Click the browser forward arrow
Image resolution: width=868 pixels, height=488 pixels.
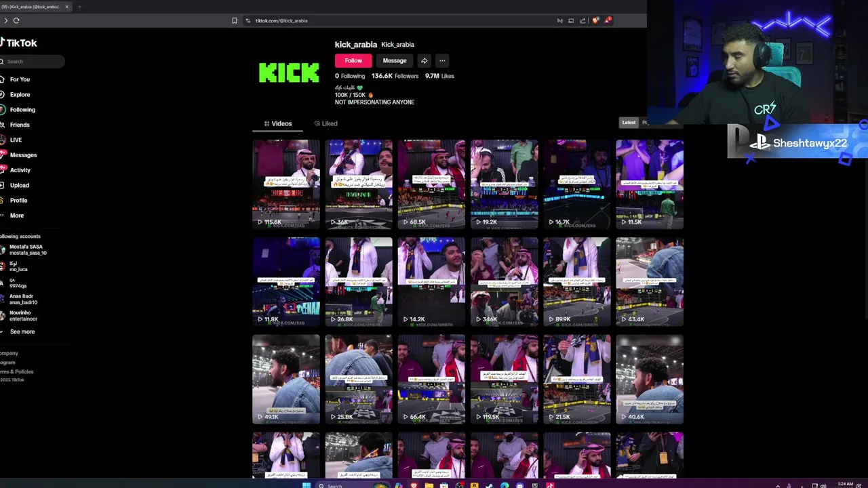click(5, 20)
